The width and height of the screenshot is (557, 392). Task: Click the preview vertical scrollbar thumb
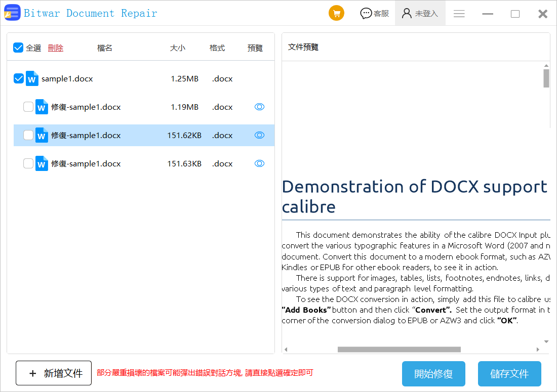tap(546, 78)
